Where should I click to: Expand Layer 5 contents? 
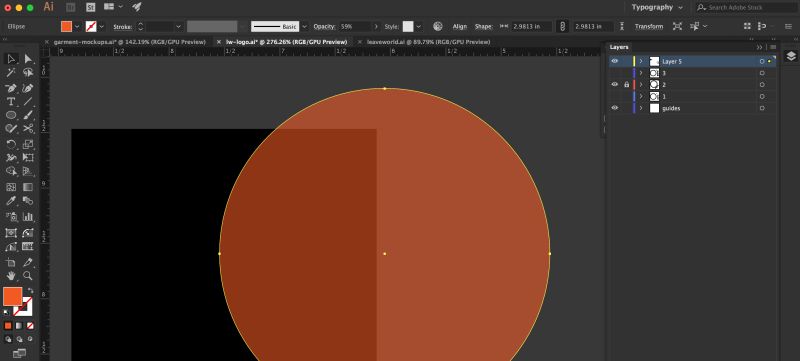point(641,61)
